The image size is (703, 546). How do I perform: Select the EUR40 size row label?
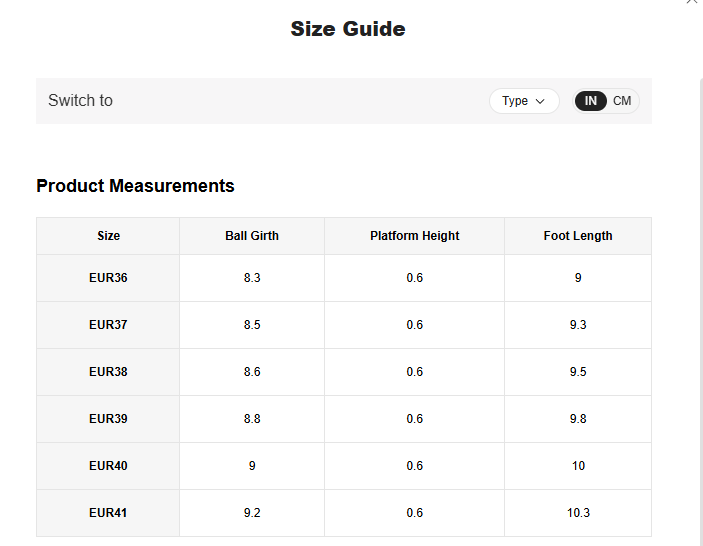click(x=108, y=466)
